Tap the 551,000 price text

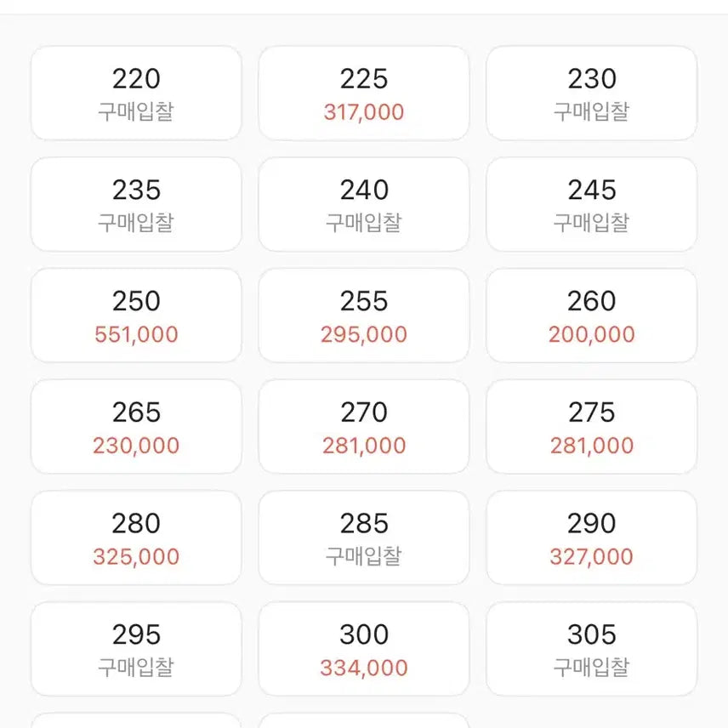(x=136, y=334)
